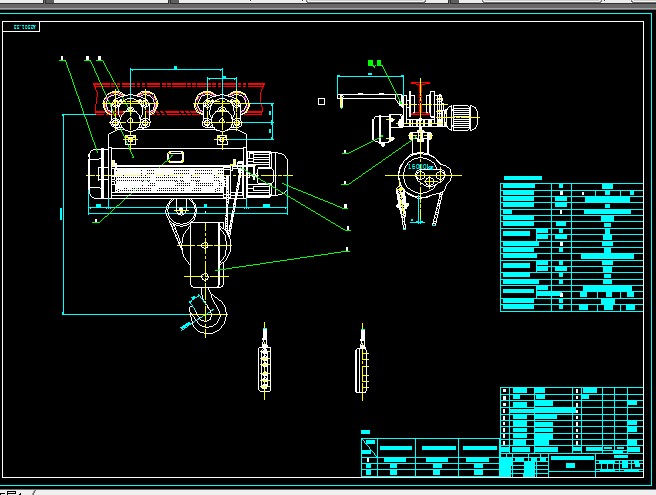
Task: Select the three-column parameter table
Action: 430,457
